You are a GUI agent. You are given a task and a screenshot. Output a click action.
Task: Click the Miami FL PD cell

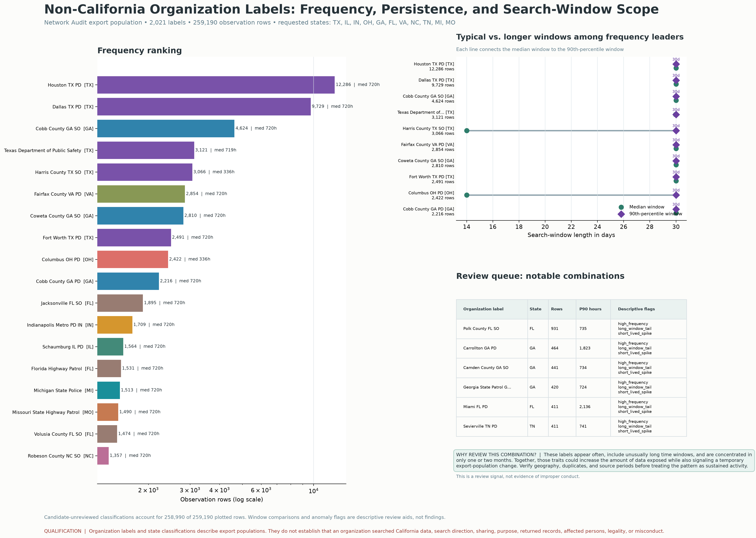[475, 407]
